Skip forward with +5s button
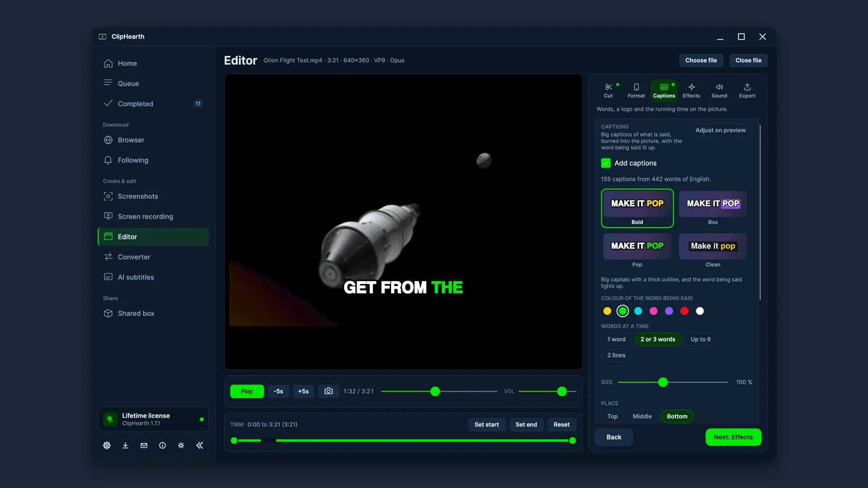 303,391
